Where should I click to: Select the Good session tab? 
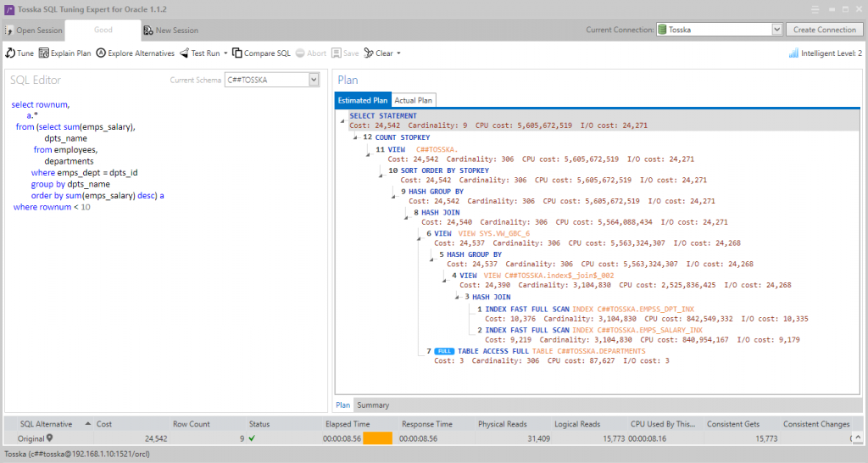(103, 30)
